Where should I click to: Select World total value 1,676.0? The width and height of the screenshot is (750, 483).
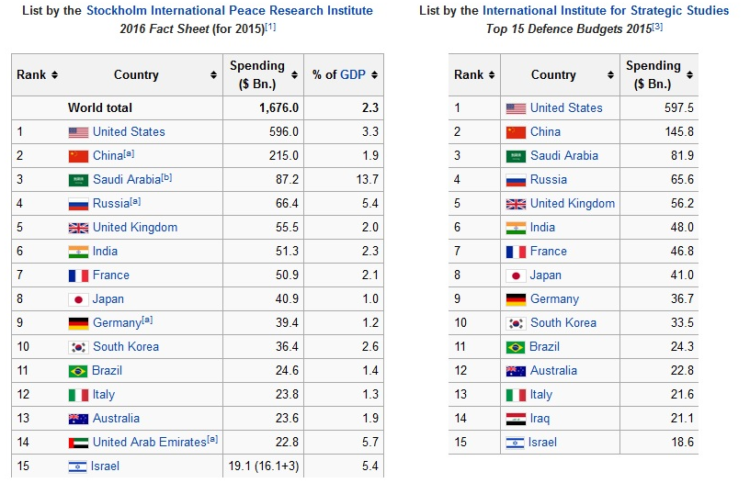click(279, 108)
